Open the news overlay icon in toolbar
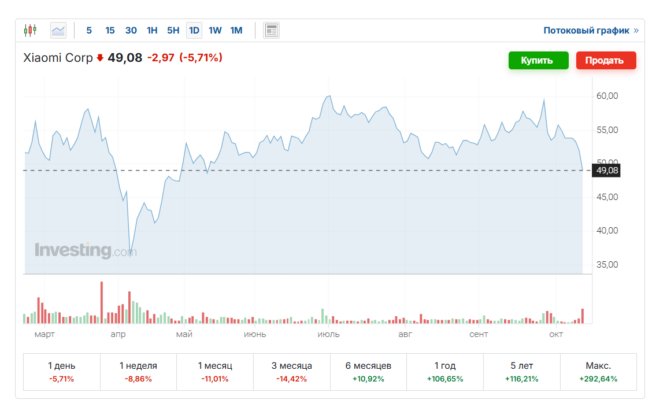This screenshot has height=400, width=656. click(271, 30)
